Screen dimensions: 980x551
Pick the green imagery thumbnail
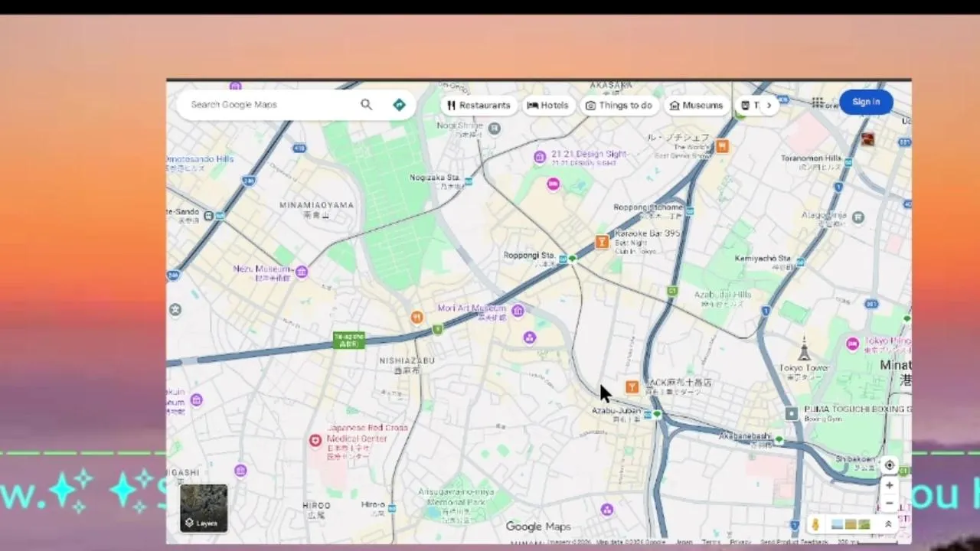click(x=864, y=524)
